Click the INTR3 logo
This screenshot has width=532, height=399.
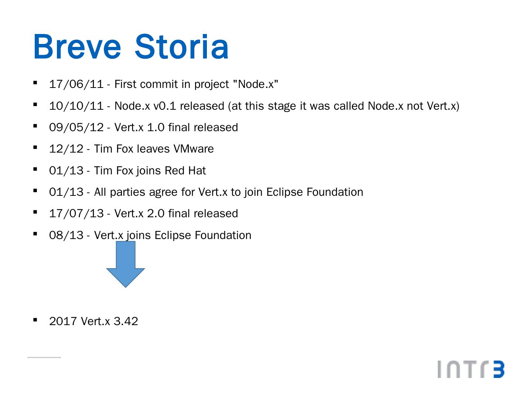pyautogui.click(x=471, y=369)
